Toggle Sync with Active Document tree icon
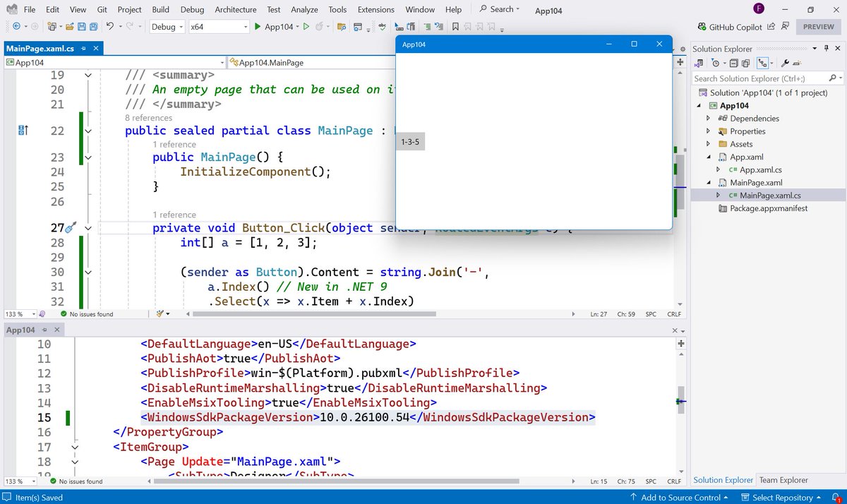Viewport: 847px width, 504px height. [x=763, y=63]
